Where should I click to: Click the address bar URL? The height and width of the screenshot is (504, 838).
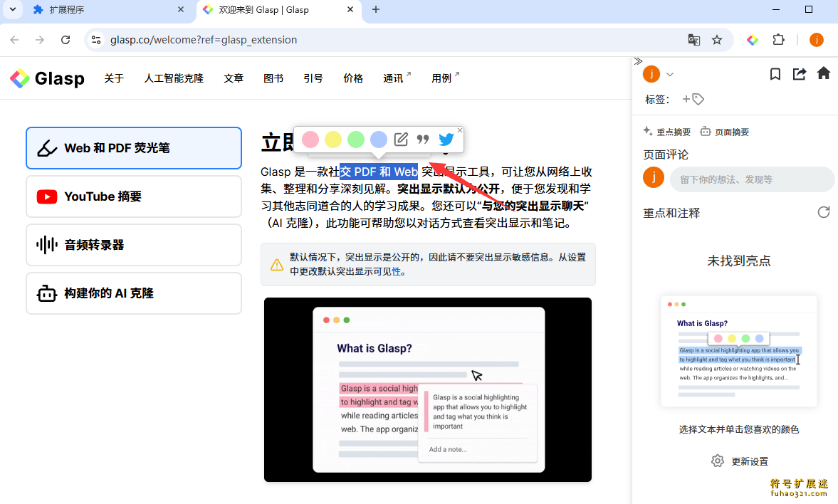tap(204, 40)
